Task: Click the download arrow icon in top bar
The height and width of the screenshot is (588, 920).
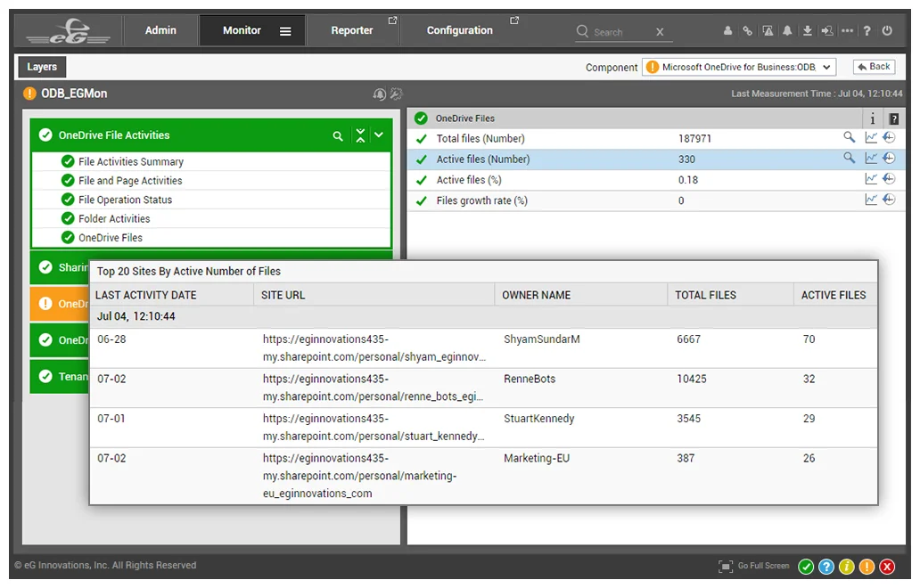Action: pyautogui.click(x=808, y=30)
